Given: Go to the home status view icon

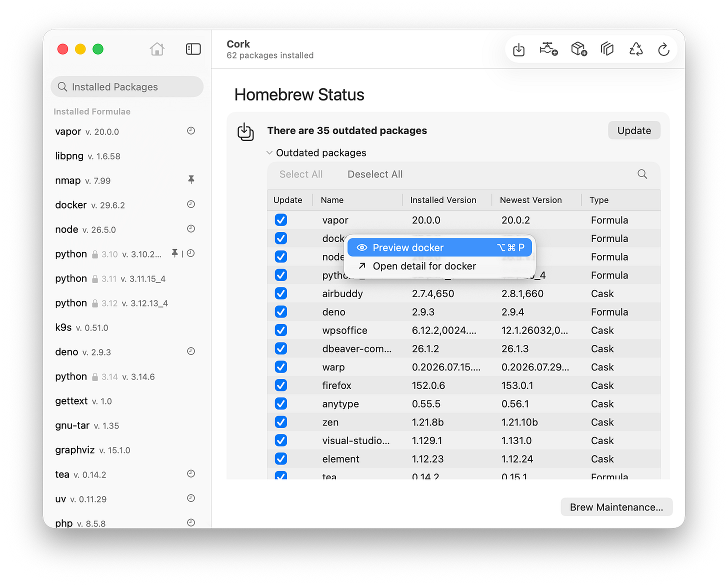Looking at the screenshot, I should [157, 49].
